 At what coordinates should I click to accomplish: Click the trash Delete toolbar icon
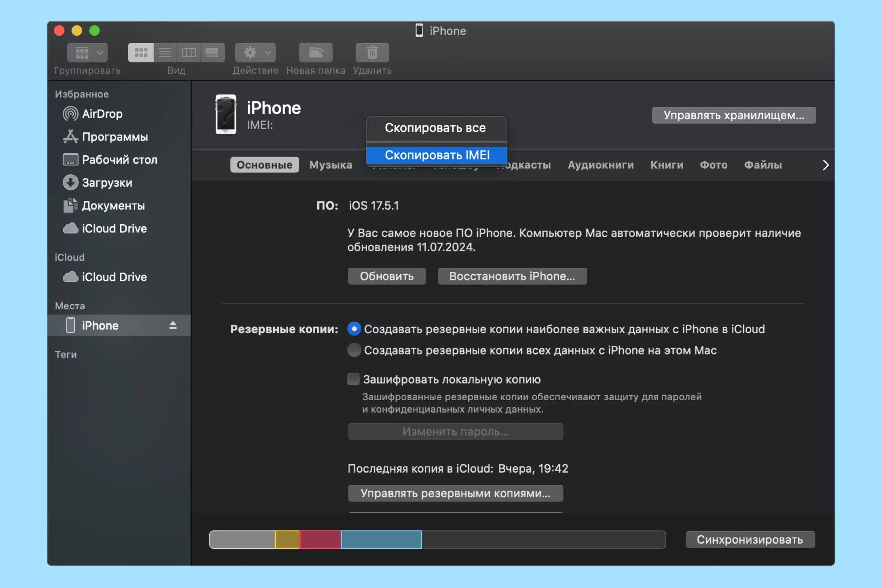(x=372, y=52)
